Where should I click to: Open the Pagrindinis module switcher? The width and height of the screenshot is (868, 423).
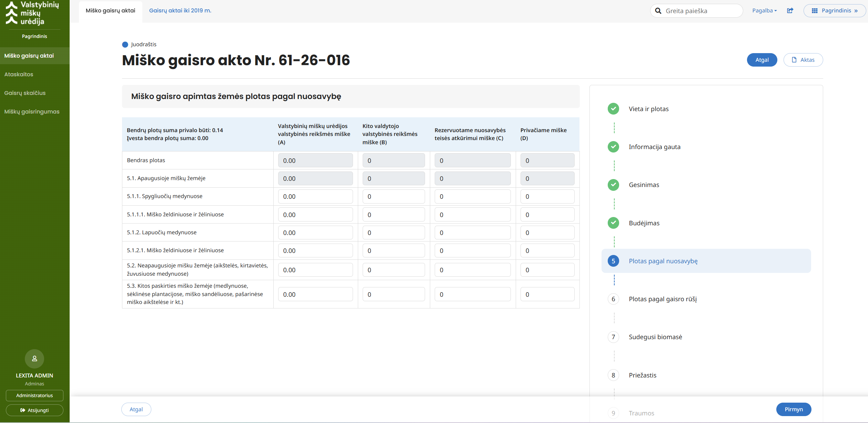click(x=834, y=11)
